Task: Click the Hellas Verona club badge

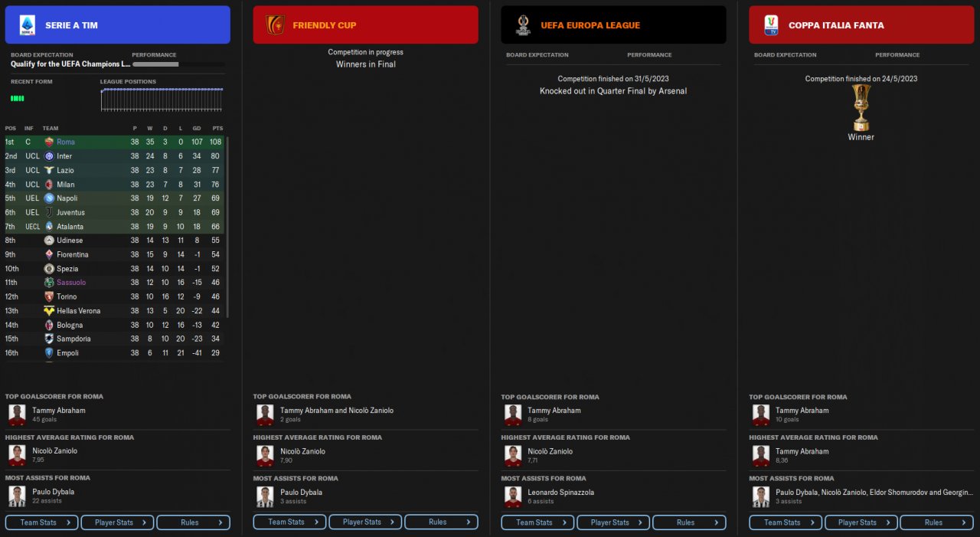Action: coord(49,311)
